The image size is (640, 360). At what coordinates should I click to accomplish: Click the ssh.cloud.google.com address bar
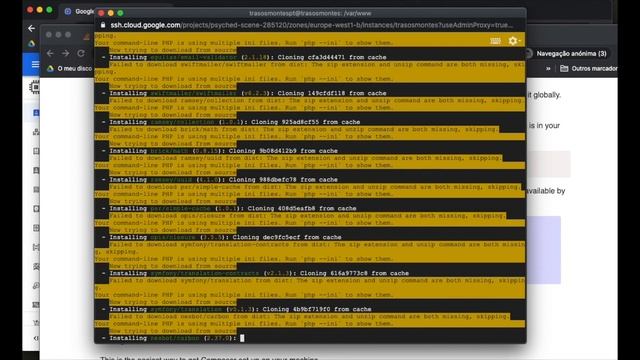pos(311,25)
